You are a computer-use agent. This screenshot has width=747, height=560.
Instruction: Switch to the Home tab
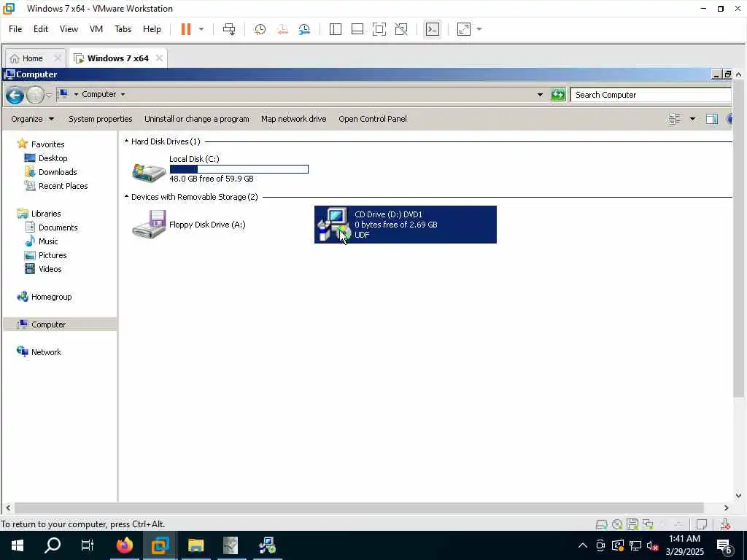tap(32, 58)
